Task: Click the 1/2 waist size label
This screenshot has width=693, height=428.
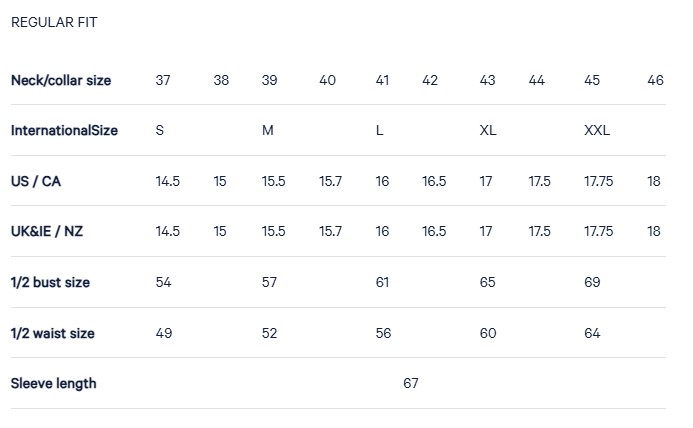Action: coord(52,333)
